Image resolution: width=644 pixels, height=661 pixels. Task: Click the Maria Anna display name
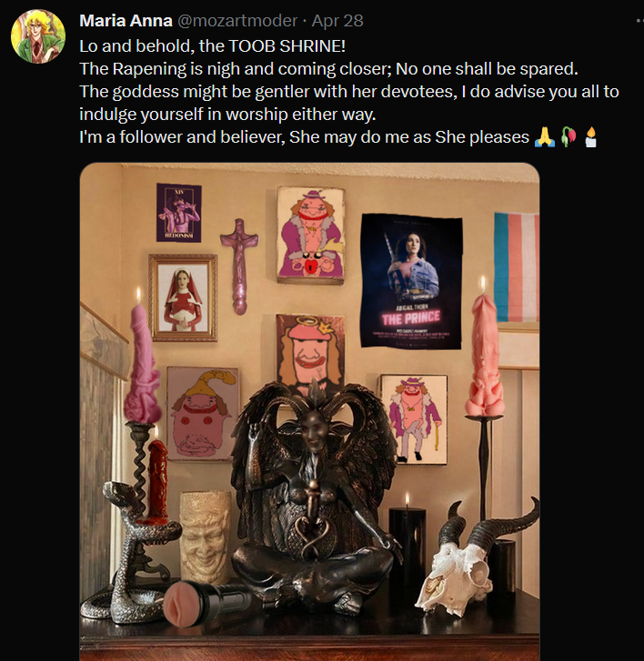[x=126, y=21]
